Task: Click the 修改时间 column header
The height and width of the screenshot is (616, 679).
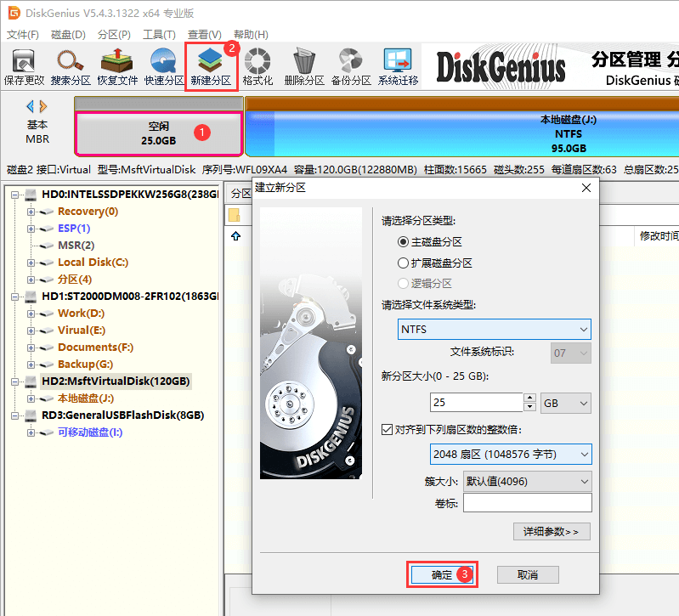Action: pyautogui.click(x=659, y=236)
